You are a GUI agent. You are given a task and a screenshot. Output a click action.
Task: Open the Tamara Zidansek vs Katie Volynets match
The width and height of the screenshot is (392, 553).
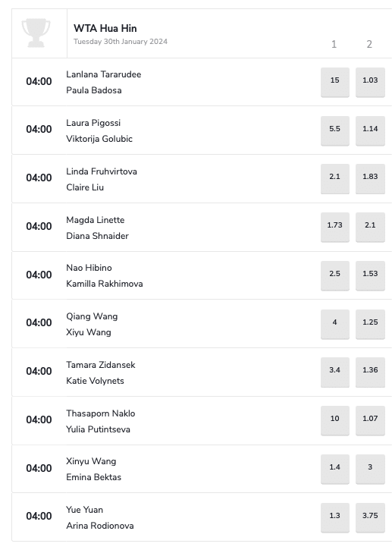(202, 372)
